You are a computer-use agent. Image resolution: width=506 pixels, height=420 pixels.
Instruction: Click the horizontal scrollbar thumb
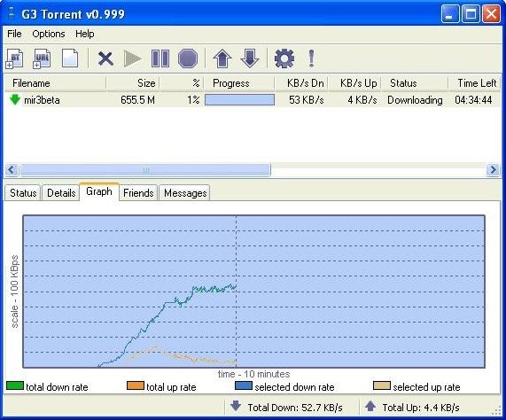pyautogui.click(x=145, y=169)
